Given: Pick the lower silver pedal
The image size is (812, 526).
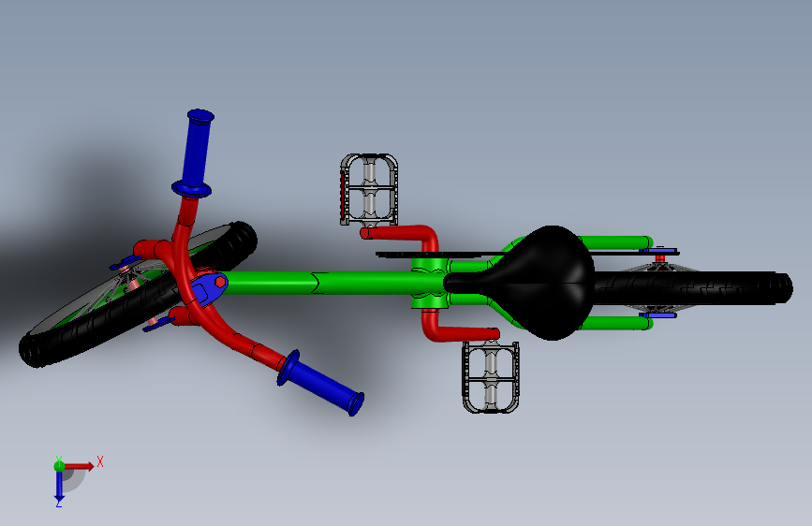Looking at the screenshot, I should pyautogui.click(x=491, y=377).
